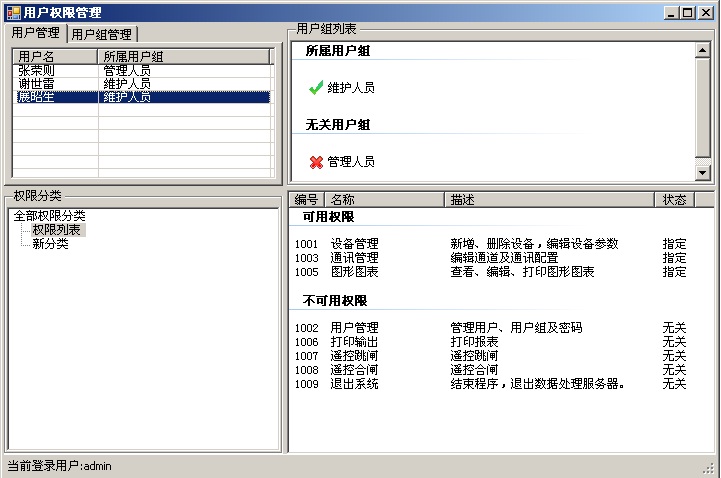Image resolution: width=721 pixels, height=478 pixels.
Task: Select user 张荣则 in the user list
Action: 37,71
